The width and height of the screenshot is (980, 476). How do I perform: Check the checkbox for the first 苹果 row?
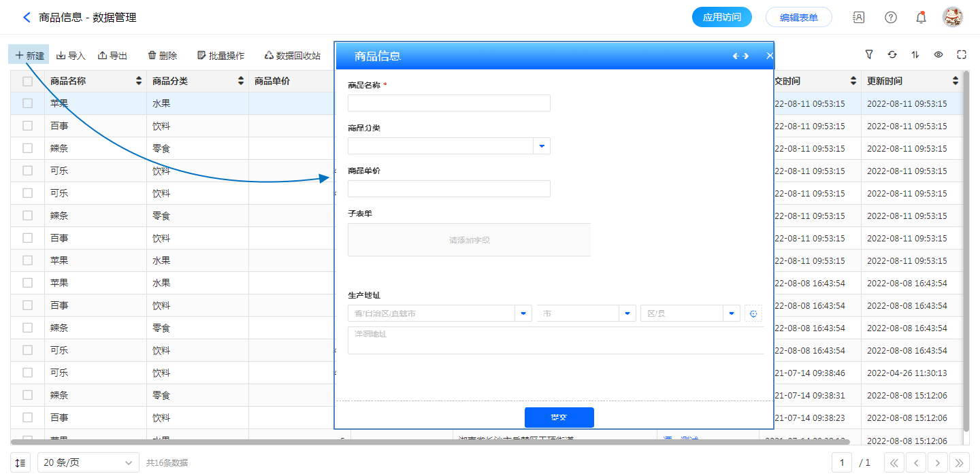click(x=27, y=103)
